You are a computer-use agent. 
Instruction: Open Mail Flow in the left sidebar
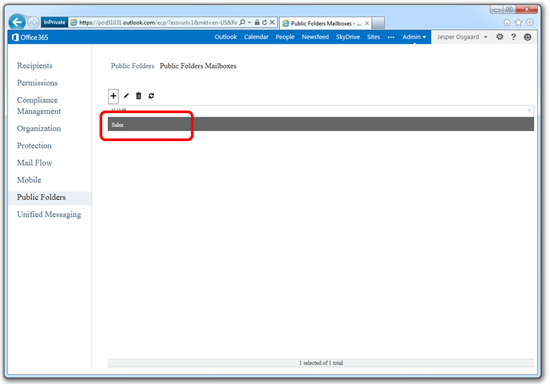pos(34,163)
